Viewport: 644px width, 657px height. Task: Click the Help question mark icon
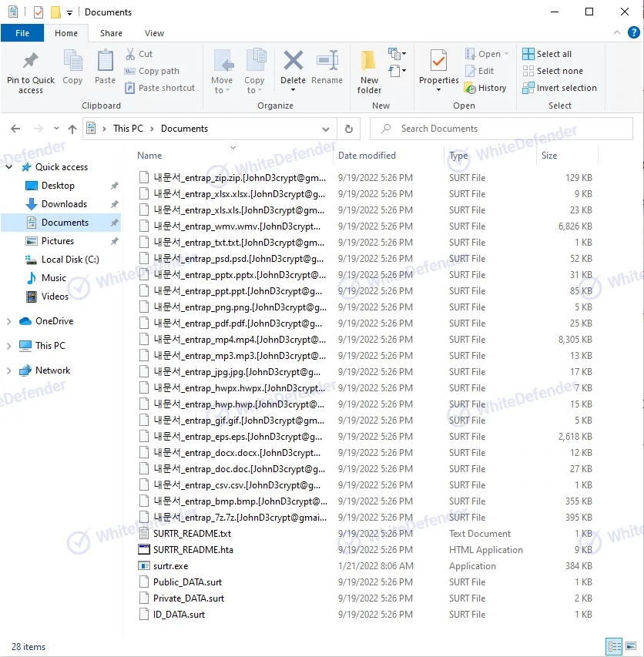coord(634,32)
